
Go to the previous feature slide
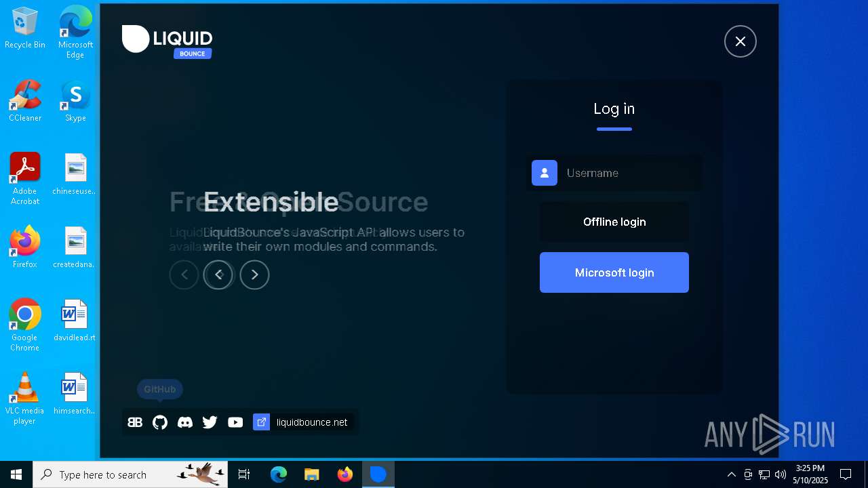[218, 274]
